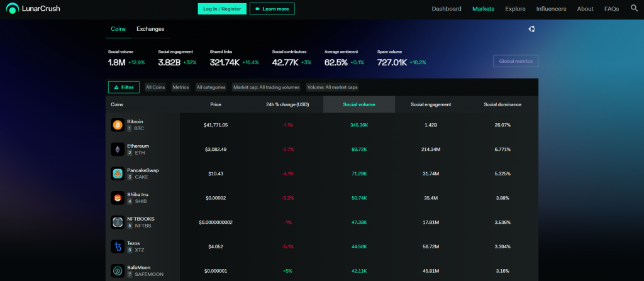Click the PancakeSwap coin icon

coord(118,174)
